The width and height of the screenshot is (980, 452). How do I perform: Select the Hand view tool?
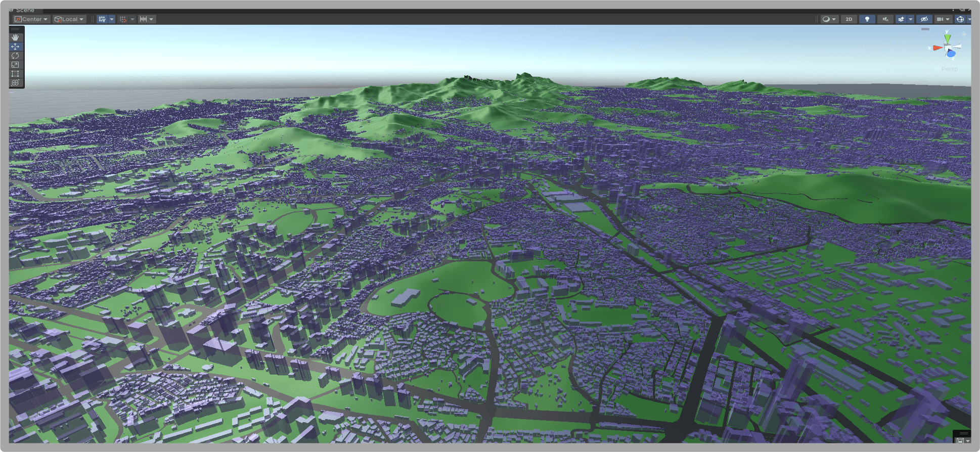[x=15, y=37]
